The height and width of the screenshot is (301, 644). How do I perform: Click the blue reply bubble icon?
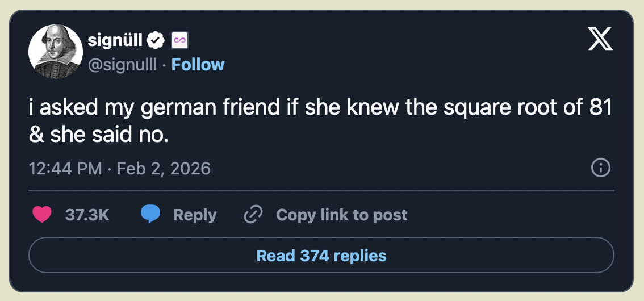[150, 214]
